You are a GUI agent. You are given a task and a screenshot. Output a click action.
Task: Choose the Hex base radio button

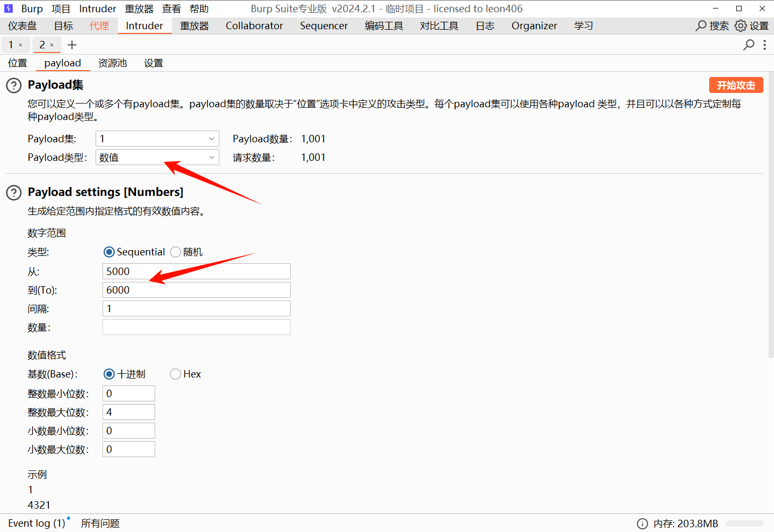175,374
